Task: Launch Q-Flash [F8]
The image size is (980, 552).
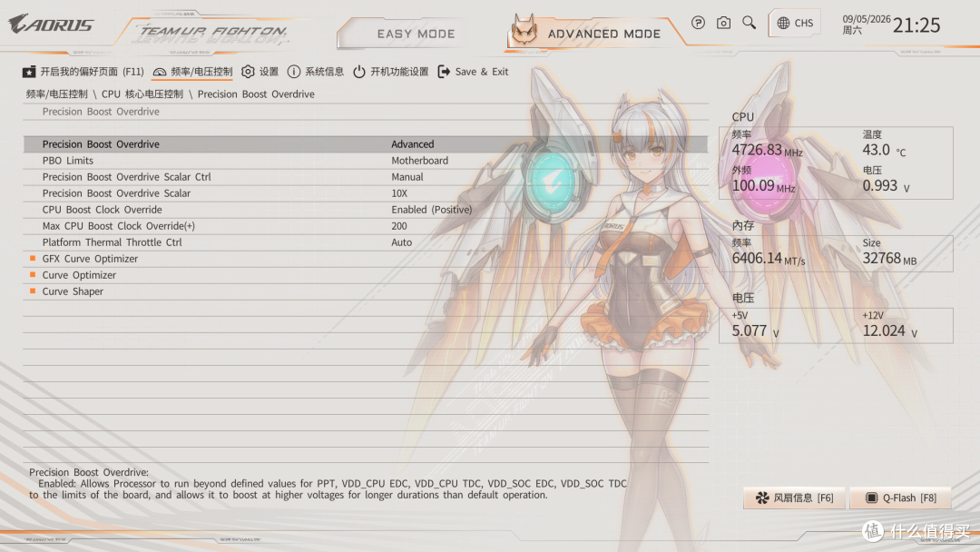Action: 901,498
